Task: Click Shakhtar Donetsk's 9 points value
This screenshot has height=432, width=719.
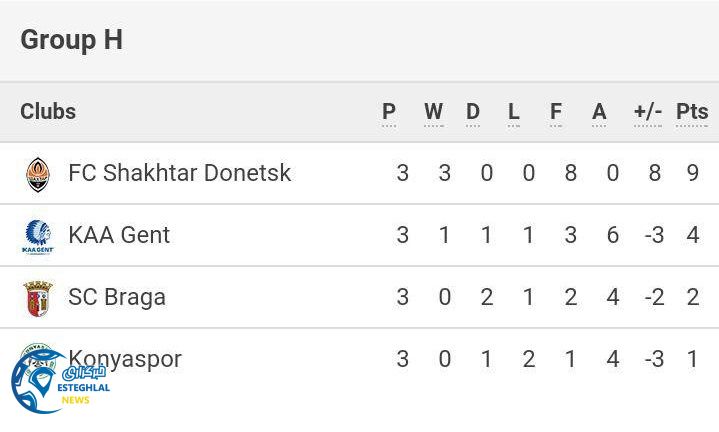Action: (692, 173)
